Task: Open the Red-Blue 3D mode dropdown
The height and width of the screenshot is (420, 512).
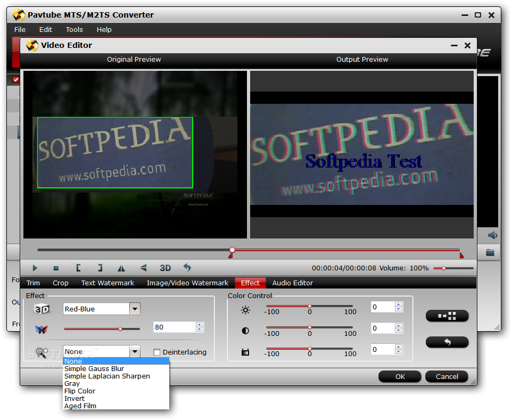Action: 135,309
